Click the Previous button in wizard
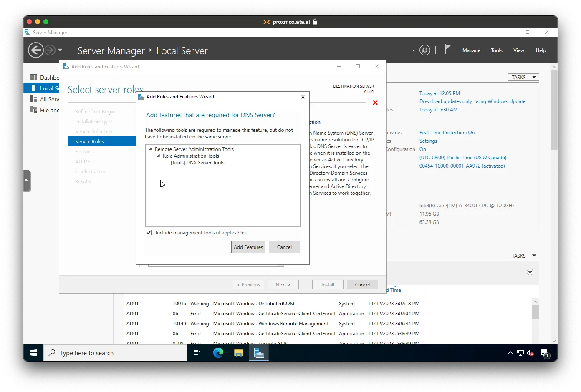The width and height of the screenshot is (581, 392). coord(248,285)
